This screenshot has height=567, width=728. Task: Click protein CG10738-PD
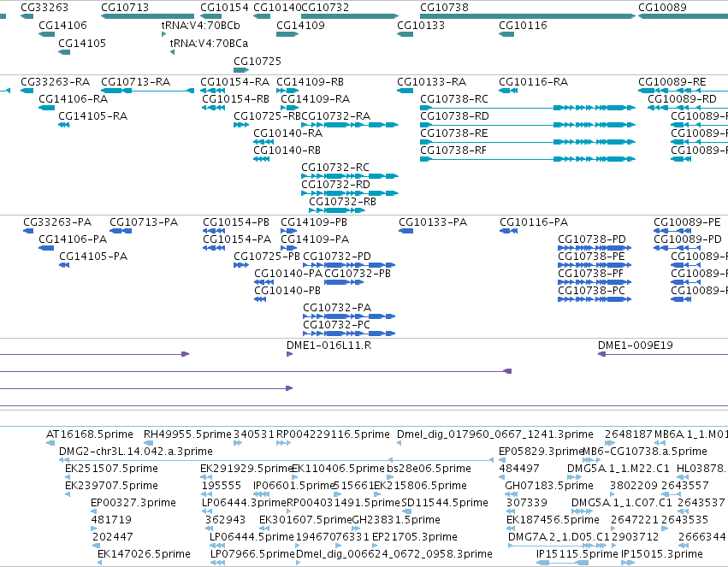click(x=592, y=239)
